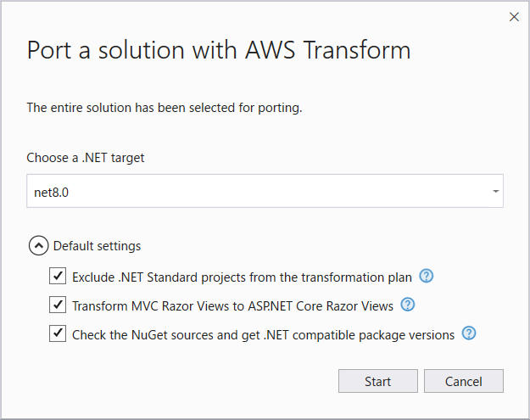Click the net8.0 combo box field
Viewport: 530px width, 420px height.
click(x=254, y=192)
